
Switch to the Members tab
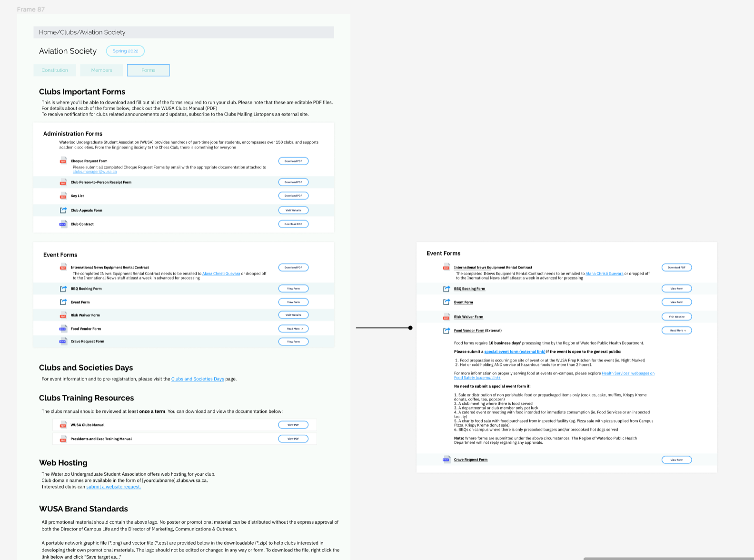click(x=101, y=70)
